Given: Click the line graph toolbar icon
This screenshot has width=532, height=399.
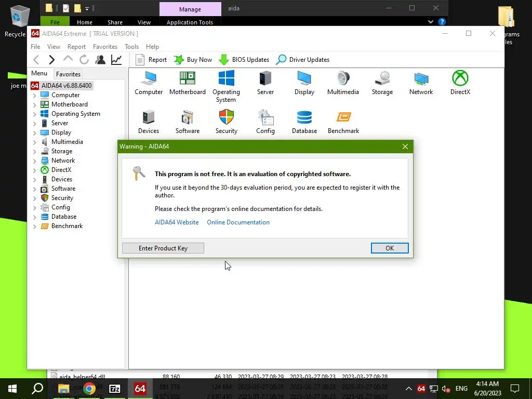Looking at the screenshot, I should (116, 60).
